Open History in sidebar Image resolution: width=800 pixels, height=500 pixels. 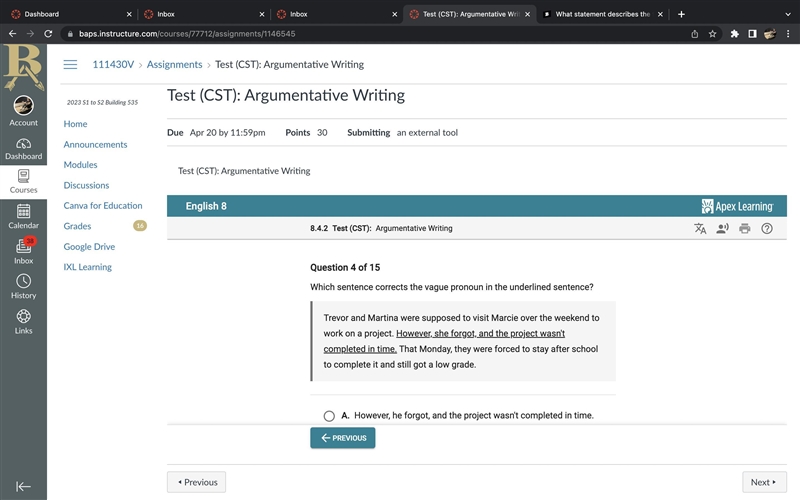coord(23,286)
